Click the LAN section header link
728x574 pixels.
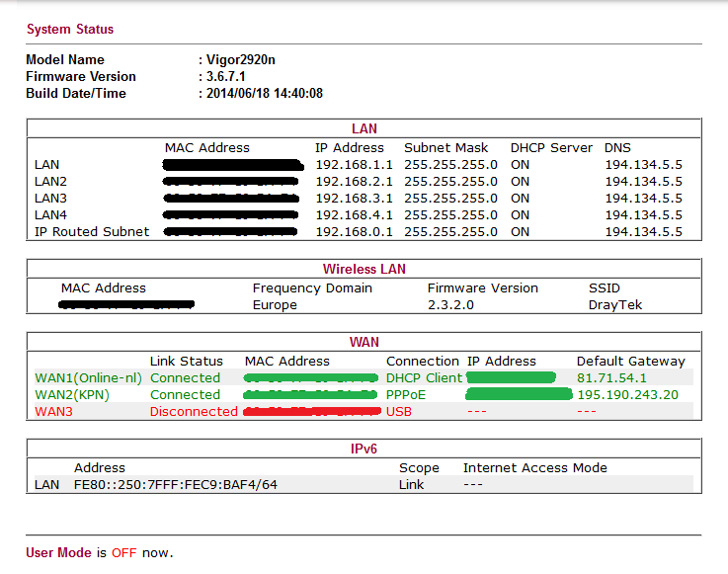pos(364,128)
